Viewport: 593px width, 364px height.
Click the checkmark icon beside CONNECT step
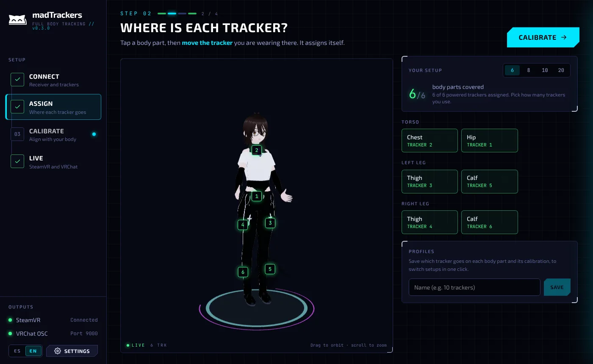click(17, 80)
